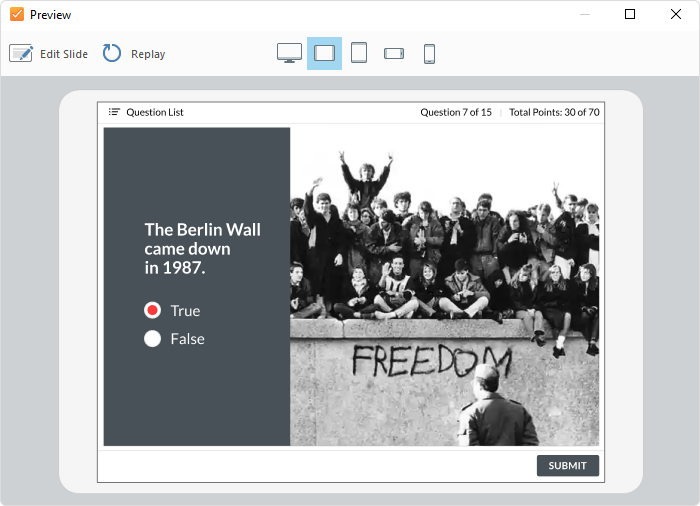The image size is (700, 506).
Task: Click the 'False' answer label
Action: (x=188, y=339)
